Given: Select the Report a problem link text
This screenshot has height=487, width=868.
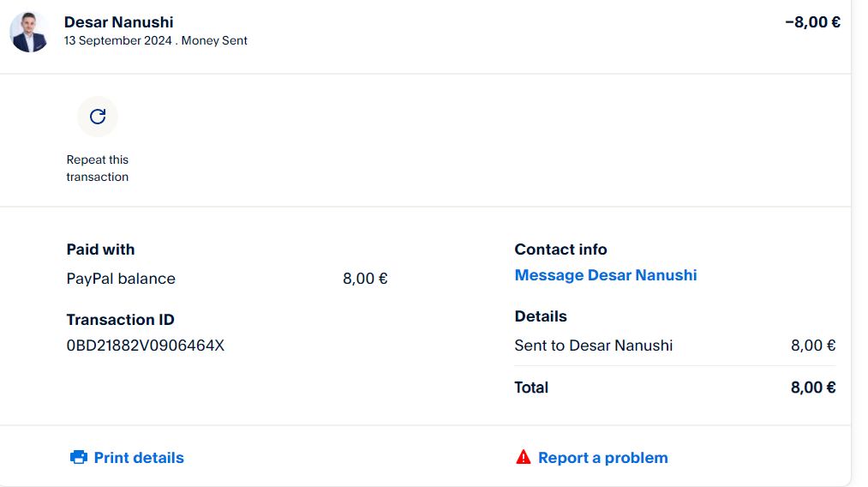Looking at the screenshot, I should 602,458.
